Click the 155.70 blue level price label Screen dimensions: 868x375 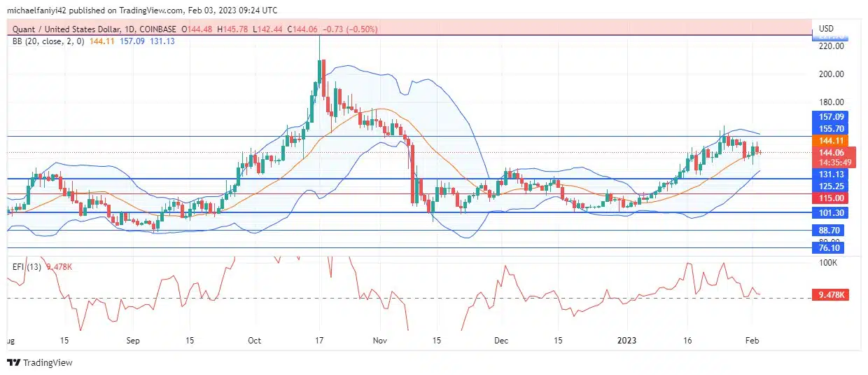pos(829,129)
